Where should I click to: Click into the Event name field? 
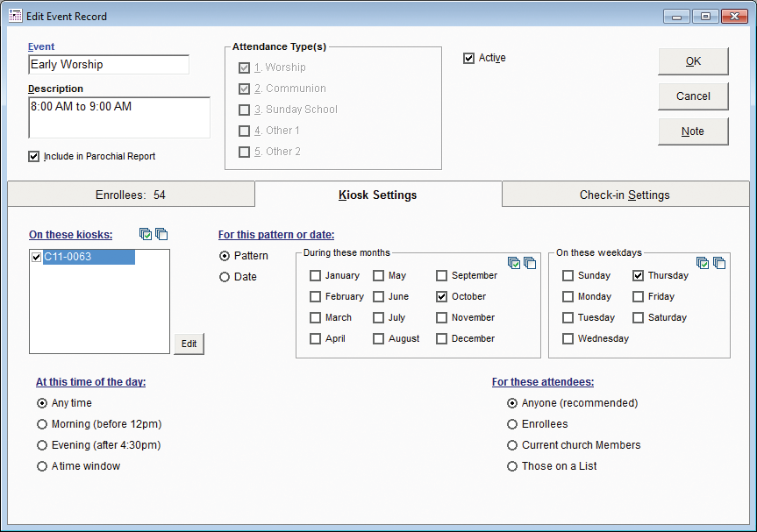pos(109,65)
